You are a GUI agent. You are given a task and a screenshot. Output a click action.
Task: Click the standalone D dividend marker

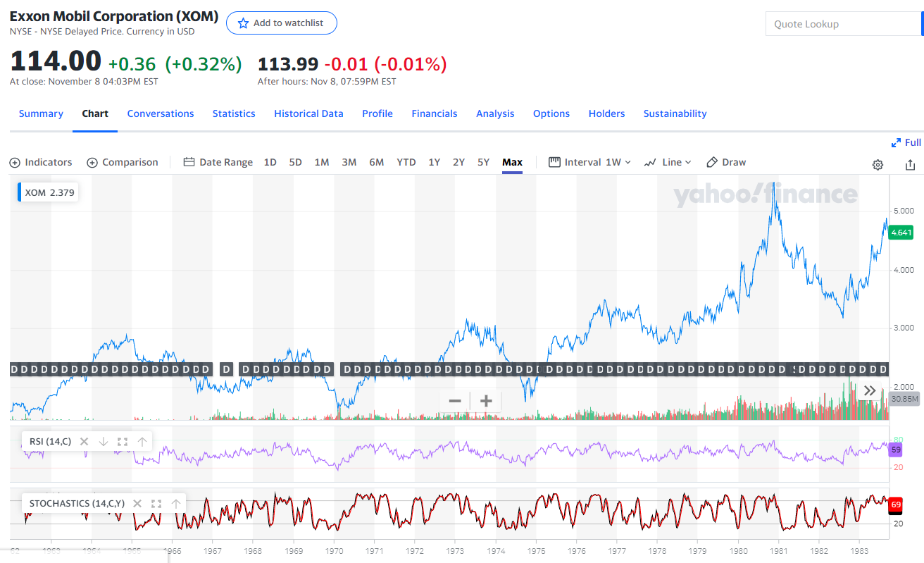(226, 369)
